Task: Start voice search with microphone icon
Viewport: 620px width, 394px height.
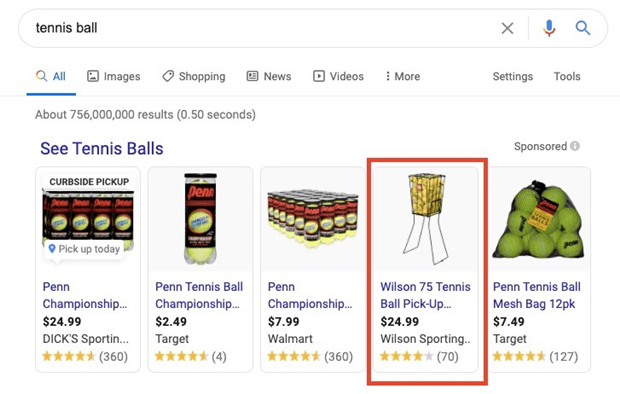Action: (x=549, y=28)
